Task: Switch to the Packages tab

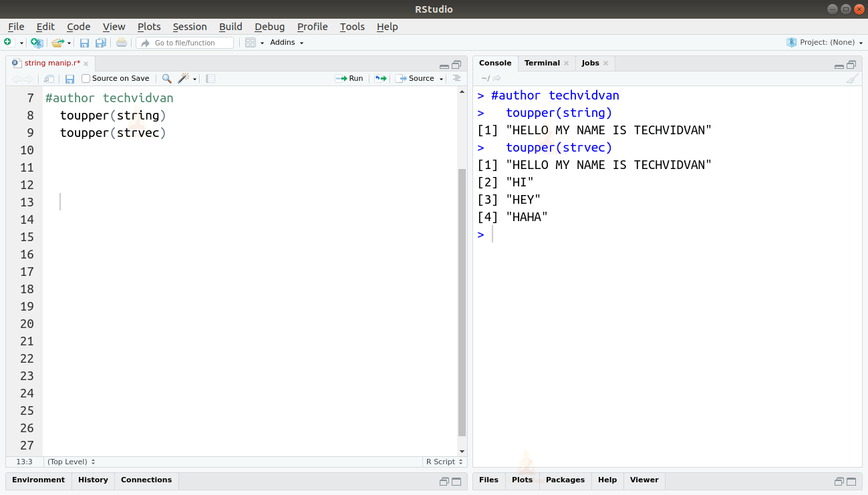Action: click(565, 480)
